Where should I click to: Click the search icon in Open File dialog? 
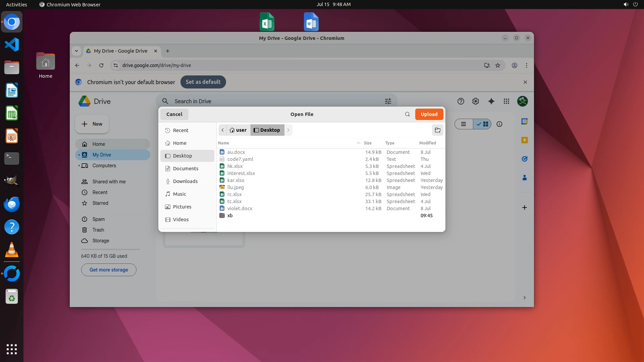coord(407,114)
